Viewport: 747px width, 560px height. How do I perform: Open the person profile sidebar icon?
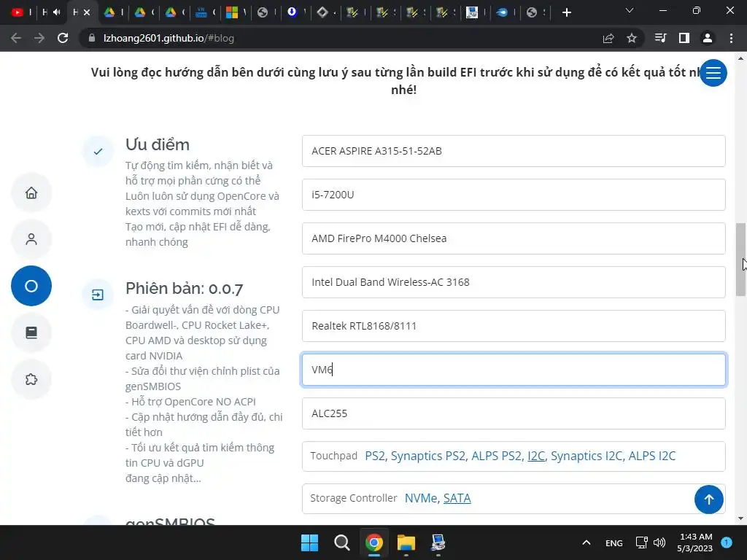[31, 239]
